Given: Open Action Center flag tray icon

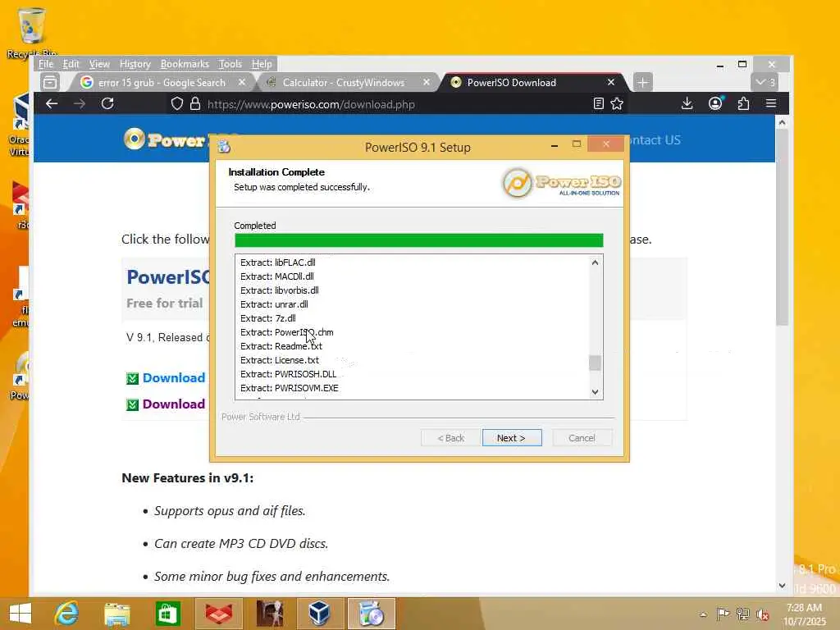Looking at the screenshot, I should pos(723,614).
